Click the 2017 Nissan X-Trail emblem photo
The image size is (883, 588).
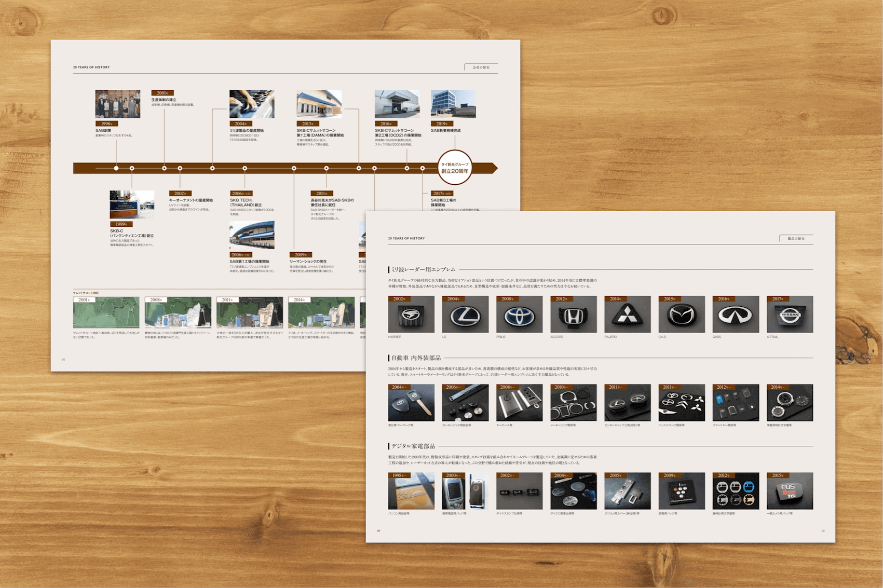coord(790,314)
